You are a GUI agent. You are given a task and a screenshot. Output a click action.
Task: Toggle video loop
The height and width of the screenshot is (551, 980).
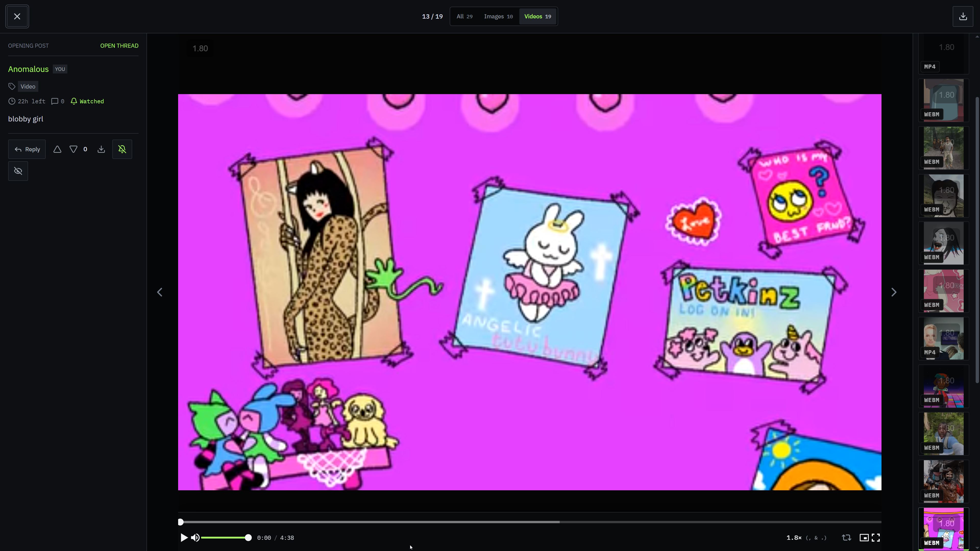[x=847, y=538]
